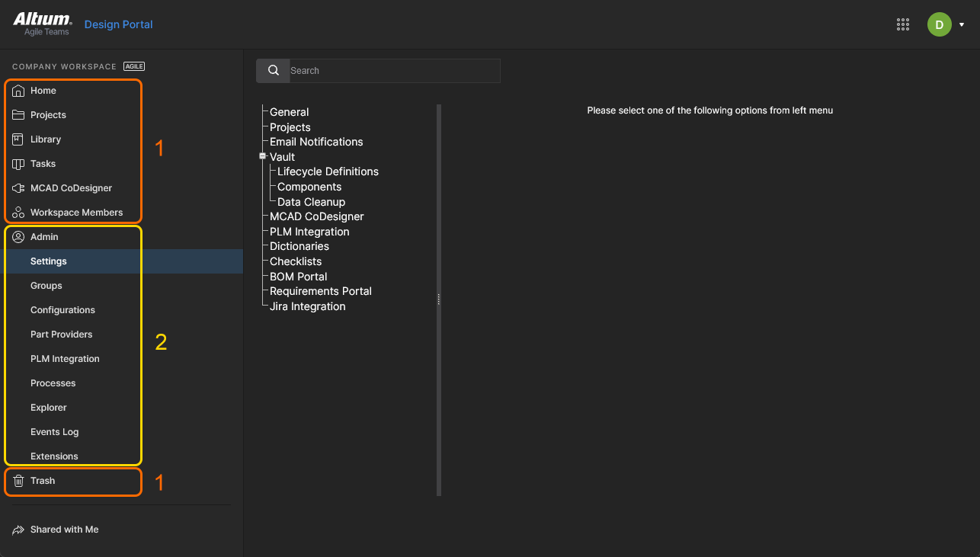Open the user account dropdown arrow
Screen dimensions: 980x557
click(x=962, y=24)
